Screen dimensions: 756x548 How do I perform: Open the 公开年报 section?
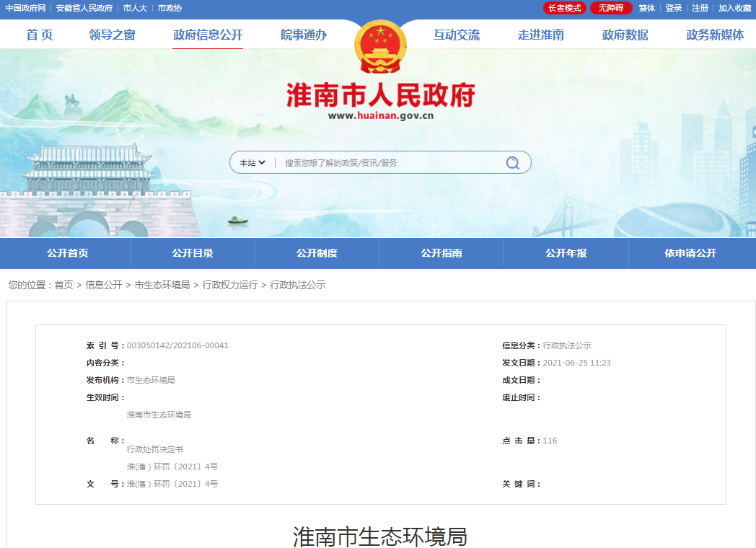(x=566, y=253)
